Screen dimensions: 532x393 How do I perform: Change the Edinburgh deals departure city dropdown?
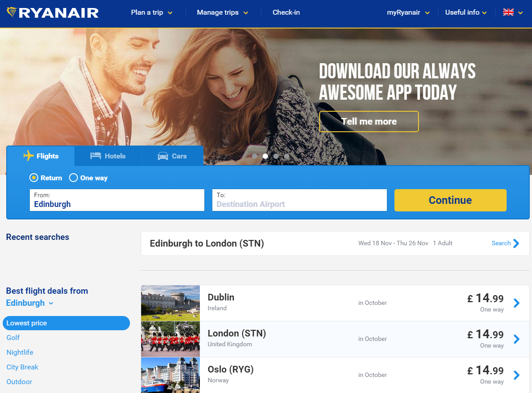(x=30, y=303)
